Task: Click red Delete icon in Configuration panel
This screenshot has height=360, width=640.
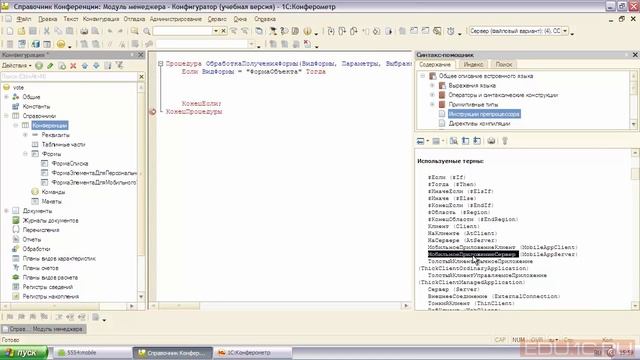Action: tap(73, 65)
